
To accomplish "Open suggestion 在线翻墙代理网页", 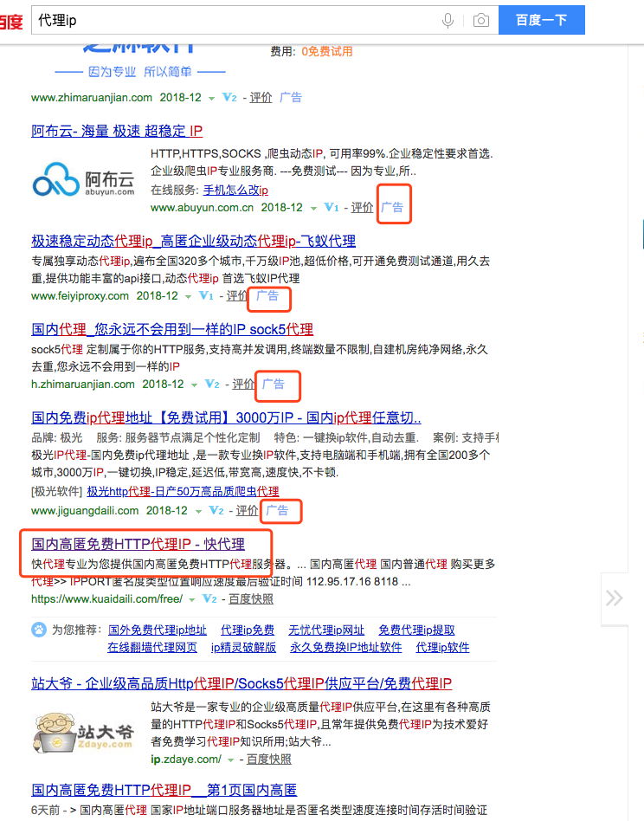I will point(152,647).
